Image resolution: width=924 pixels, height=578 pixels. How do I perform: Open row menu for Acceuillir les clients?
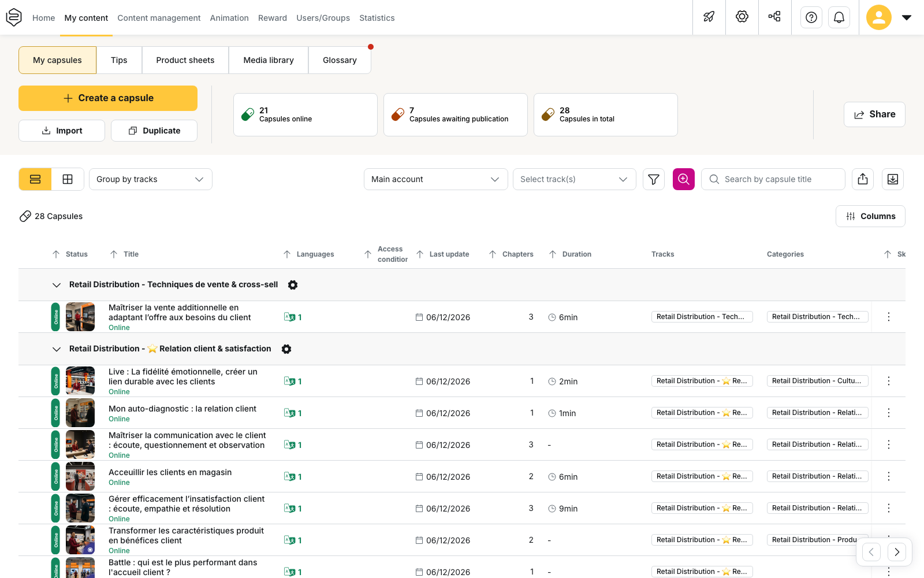(889, 476)
